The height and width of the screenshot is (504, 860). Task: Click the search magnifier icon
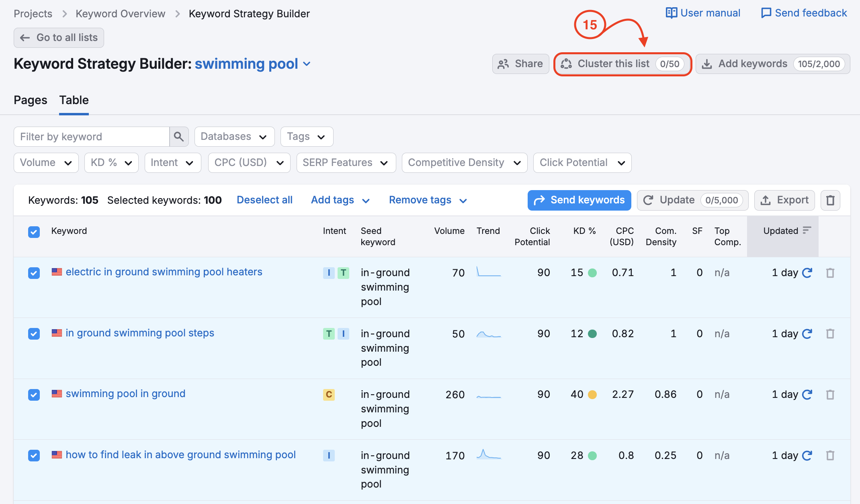[179, 137]
